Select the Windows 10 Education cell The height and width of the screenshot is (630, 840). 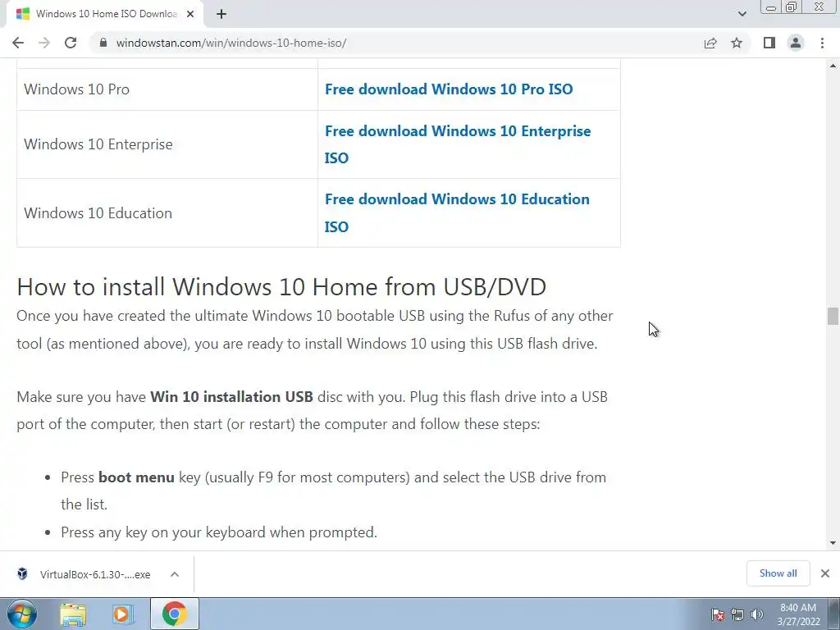point(167,212)
